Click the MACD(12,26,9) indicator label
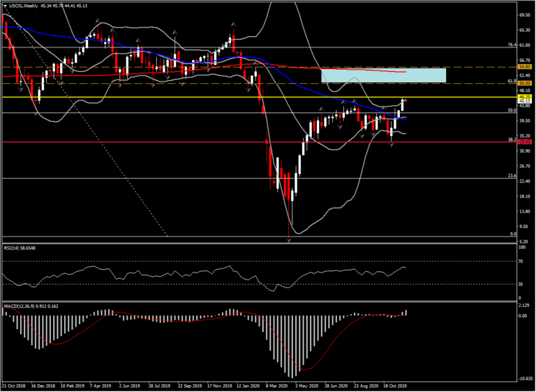The image size is (536, 392). pos(31,306)
